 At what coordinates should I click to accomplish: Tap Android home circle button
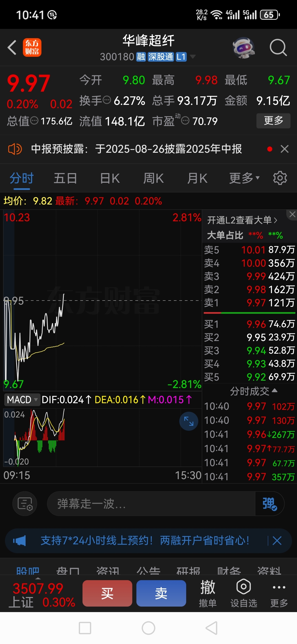click(148, 628)
